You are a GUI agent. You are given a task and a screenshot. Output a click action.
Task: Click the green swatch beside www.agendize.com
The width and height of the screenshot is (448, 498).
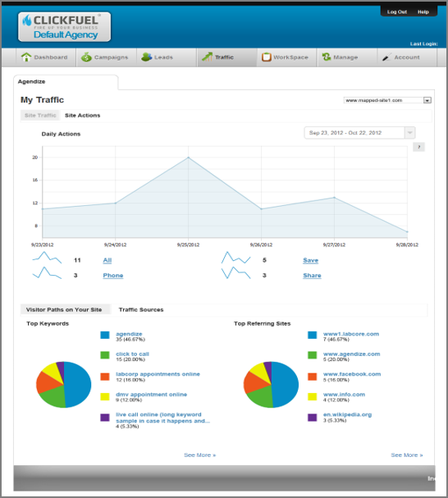coord(313,355)
